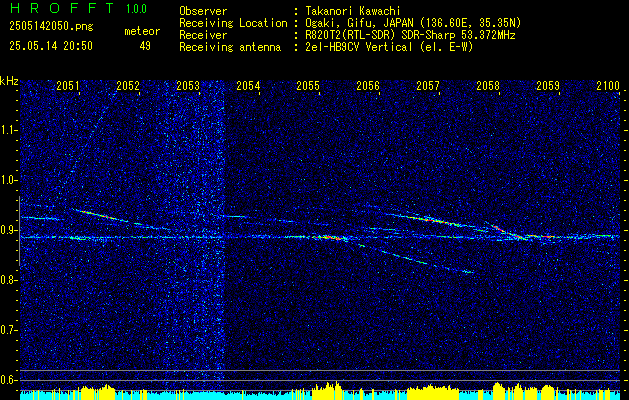The height and width of the screenshot is (400, 629).
Task: Click frequency label 1.1
Action: click(x=9, y=130)
